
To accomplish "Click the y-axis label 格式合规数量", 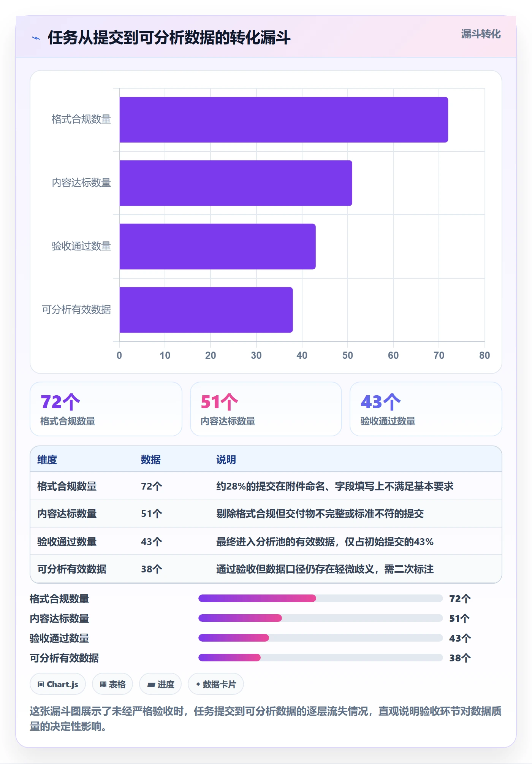I will point(81,119).
